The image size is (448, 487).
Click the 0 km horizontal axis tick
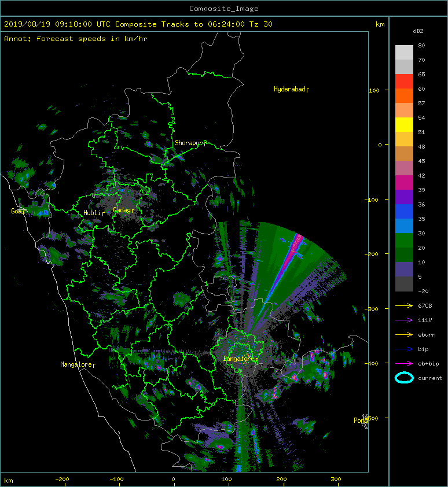coord(173,479)
